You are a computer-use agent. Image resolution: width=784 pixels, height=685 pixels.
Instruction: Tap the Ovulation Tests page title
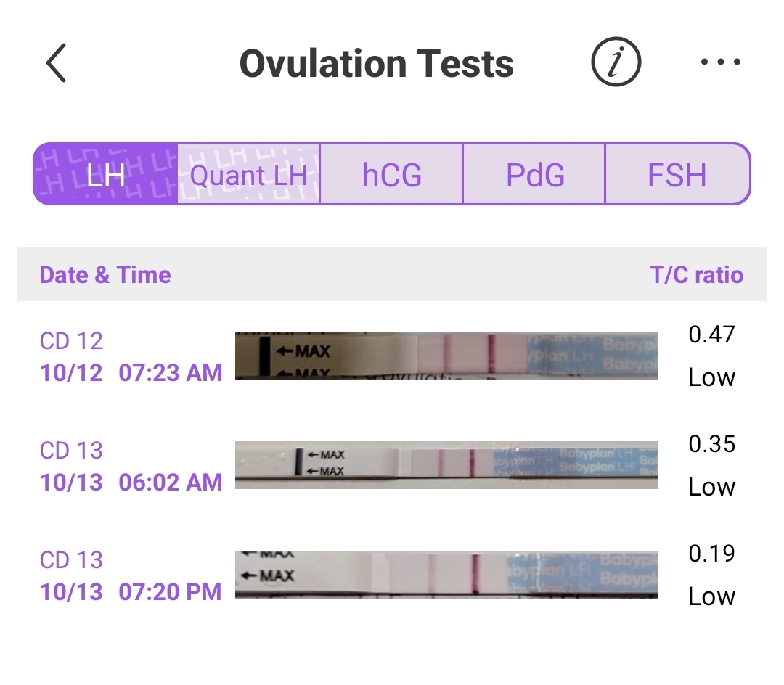click(x=377, y=63)
